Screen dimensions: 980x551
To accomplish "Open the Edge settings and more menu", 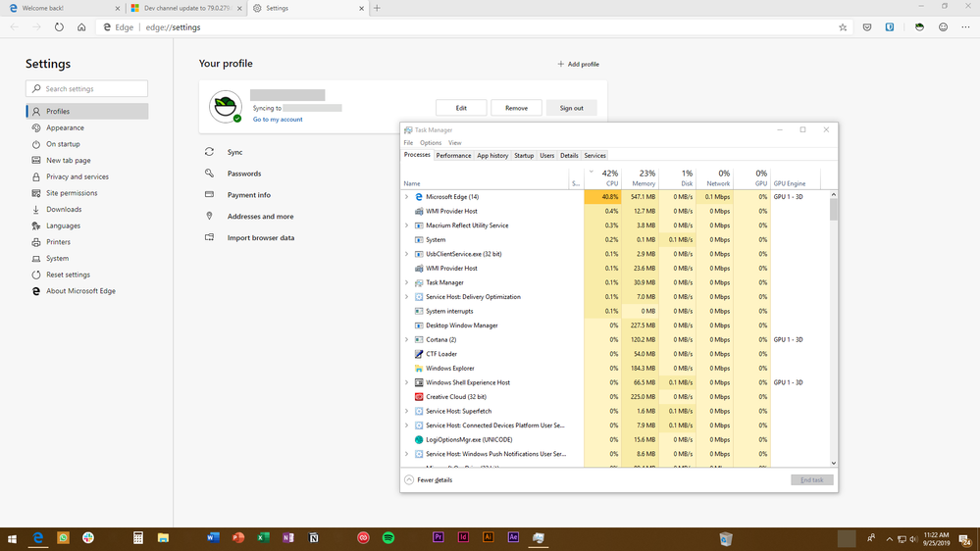I will click(965, 26).
